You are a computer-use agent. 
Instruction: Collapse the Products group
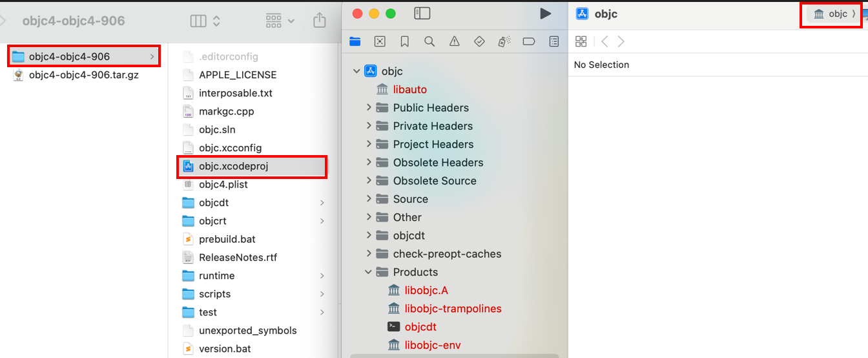coord(369,272)
